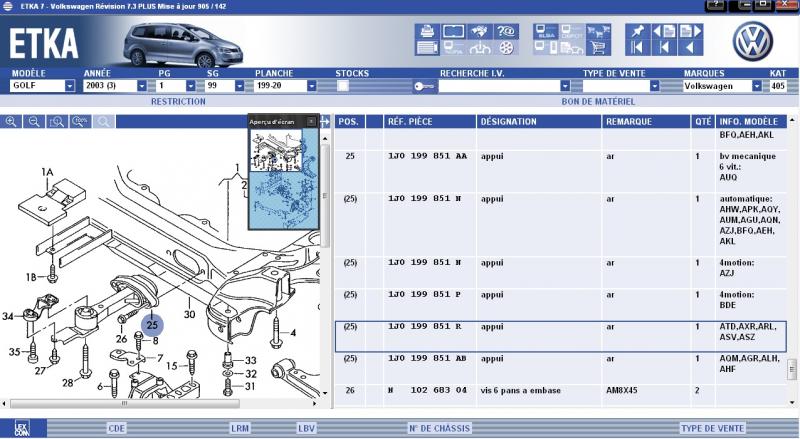
Task: Click the KAT field showing 405
Action: click(x=778, y=86)
